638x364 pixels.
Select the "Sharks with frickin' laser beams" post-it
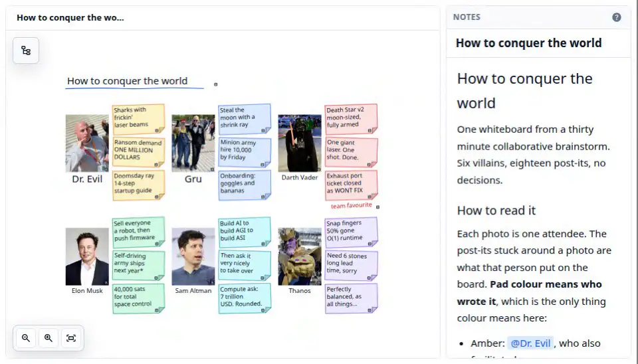tap(138, 118)
